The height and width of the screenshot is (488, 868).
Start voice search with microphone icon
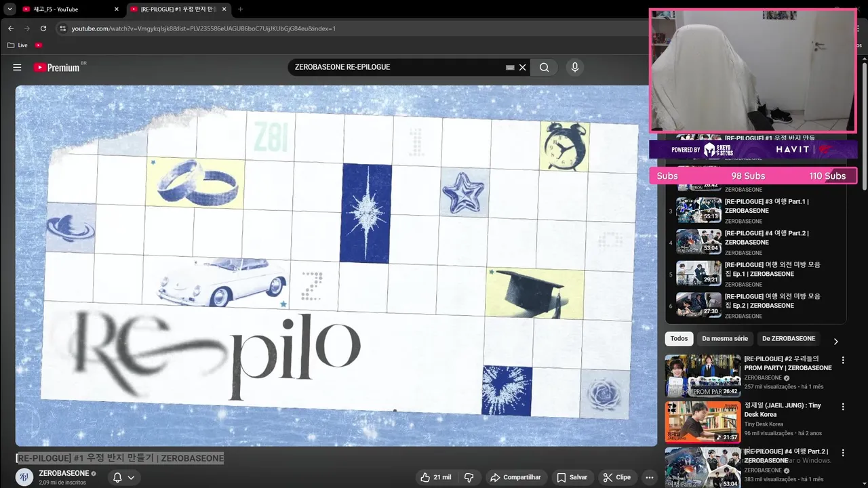point(575,68)
